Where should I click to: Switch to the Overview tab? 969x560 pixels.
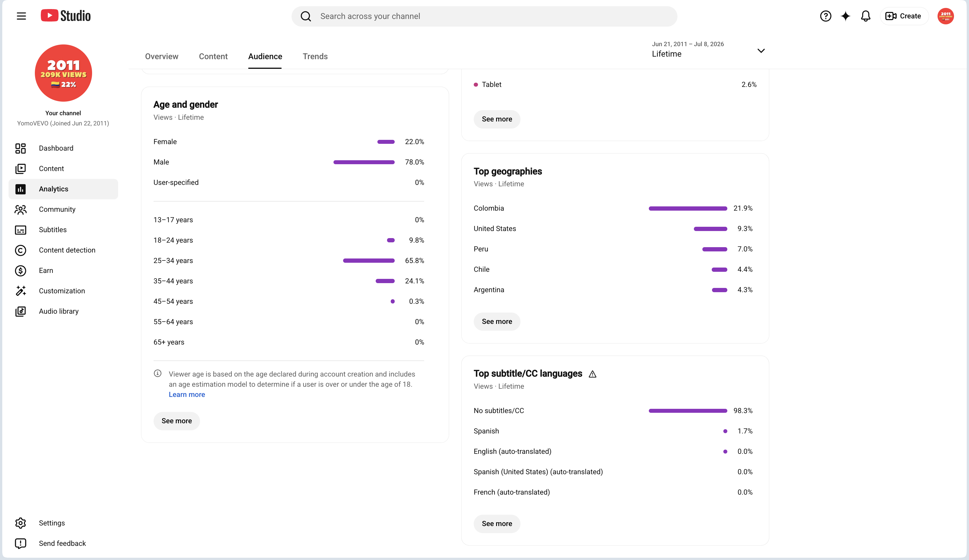click(161, 57)
